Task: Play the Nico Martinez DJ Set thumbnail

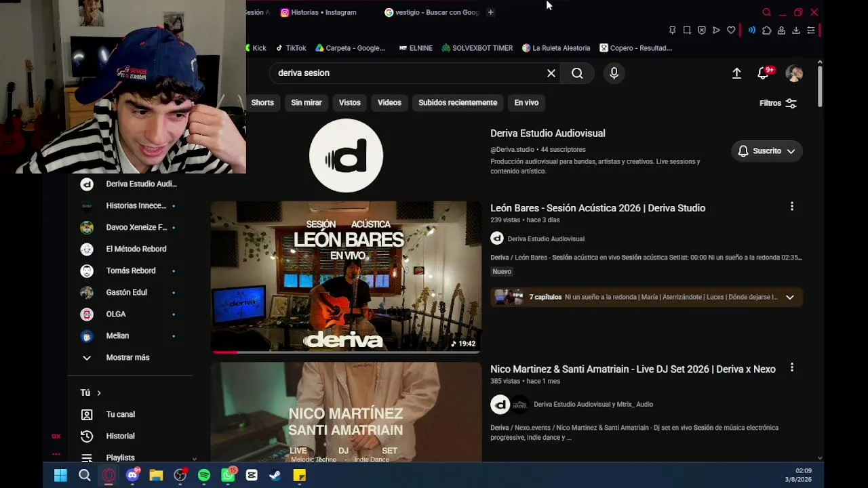Action: tap(346, 412)
